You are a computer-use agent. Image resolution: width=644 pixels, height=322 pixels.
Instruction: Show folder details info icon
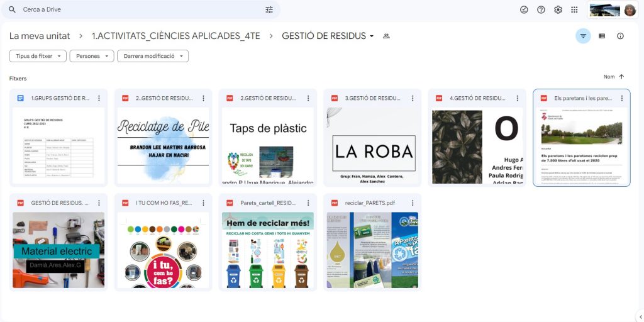tap(620, 36)
